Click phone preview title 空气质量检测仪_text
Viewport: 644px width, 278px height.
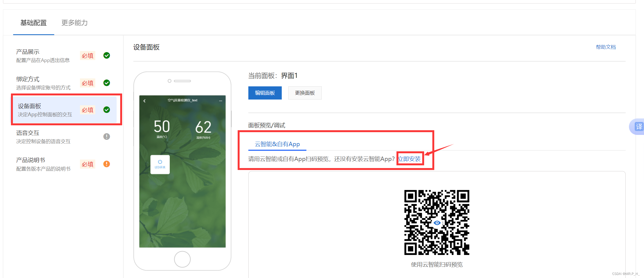pyautogui.click(x=182, y=100)
